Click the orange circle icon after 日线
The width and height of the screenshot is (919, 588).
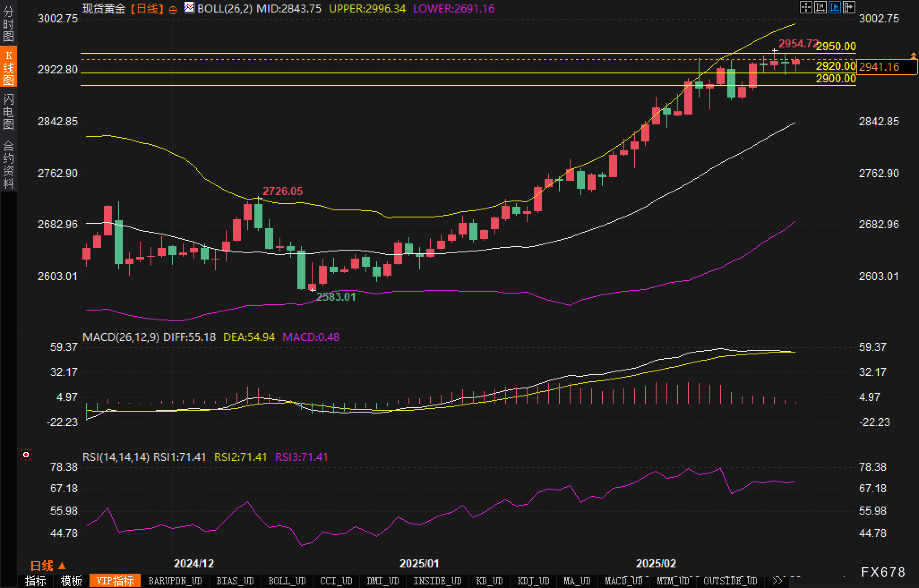(173, 10)
